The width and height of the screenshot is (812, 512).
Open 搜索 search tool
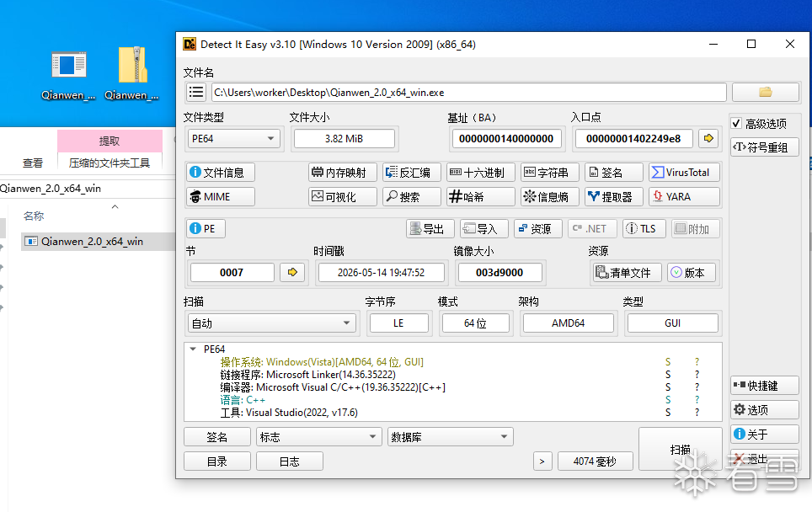pos(412,197)
